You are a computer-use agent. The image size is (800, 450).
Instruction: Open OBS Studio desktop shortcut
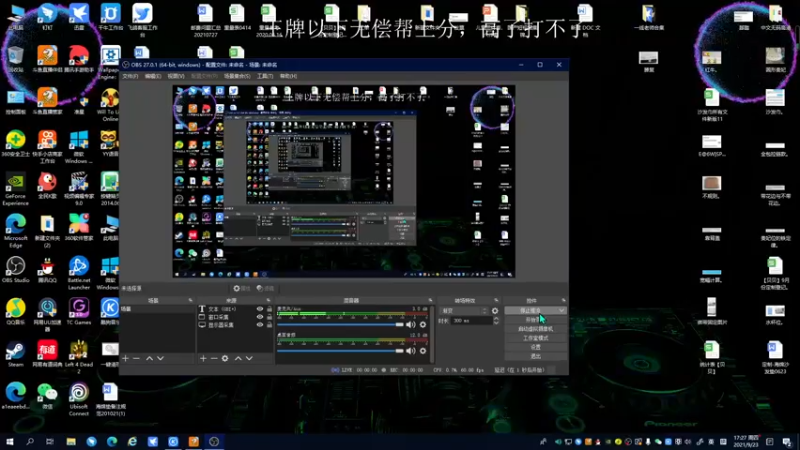pos(15,270)
